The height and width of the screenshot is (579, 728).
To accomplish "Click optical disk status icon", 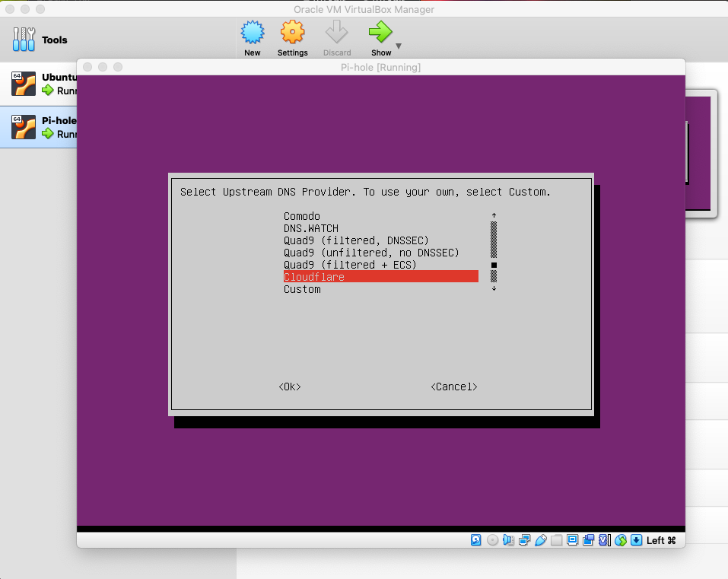I will point(493,540).
